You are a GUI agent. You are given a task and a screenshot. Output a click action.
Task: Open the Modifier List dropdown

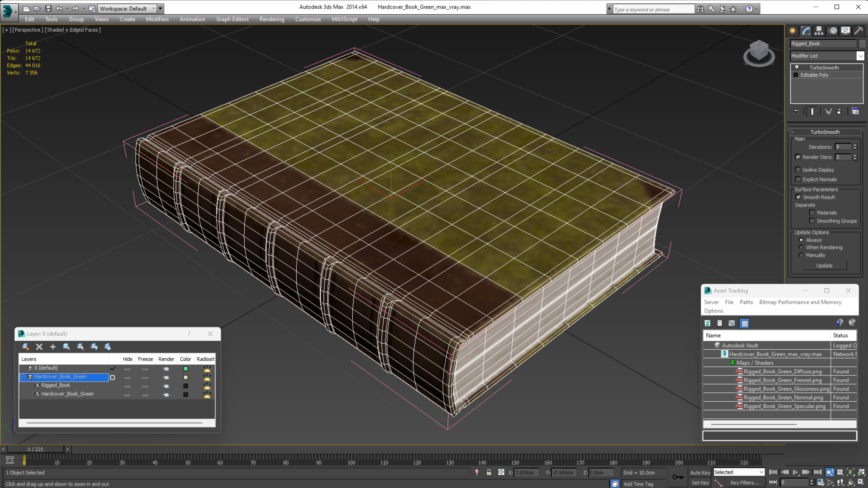(860, 56)
